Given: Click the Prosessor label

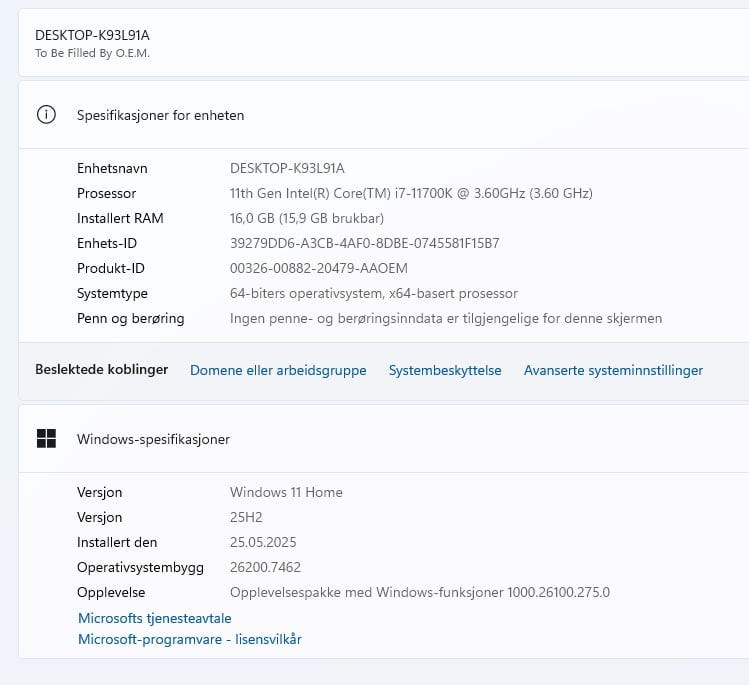Looking at the screenshot, I should pyautogui.click(x=107, y=193).
